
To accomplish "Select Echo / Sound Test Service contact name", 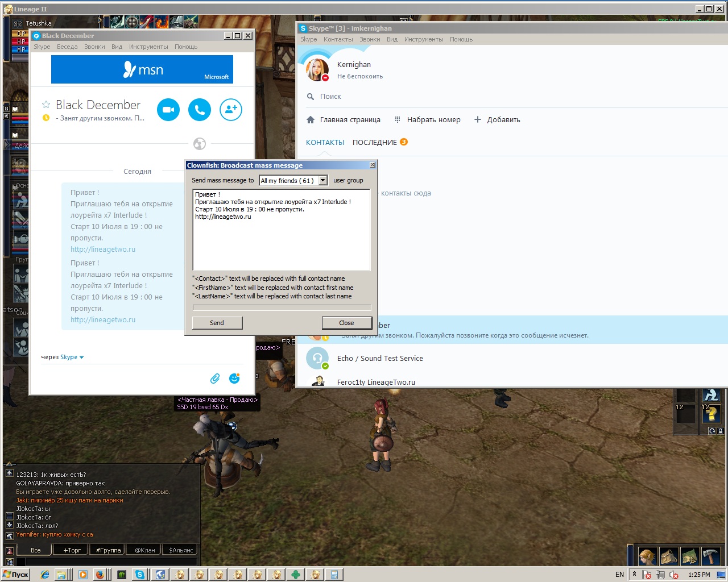I will click(x=380, y=358).
